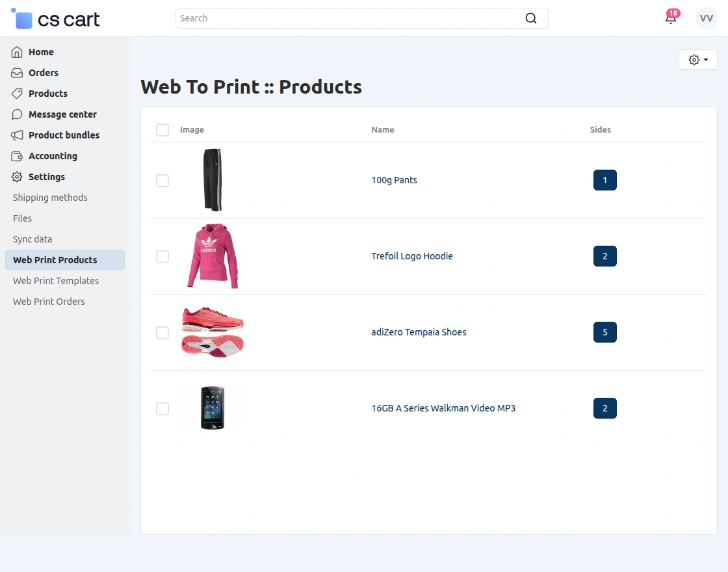The width and height of the screenshot is (728, 572).
Task: Expand the notification bell showing 18 alerts
Action: [x=671, y=18]
